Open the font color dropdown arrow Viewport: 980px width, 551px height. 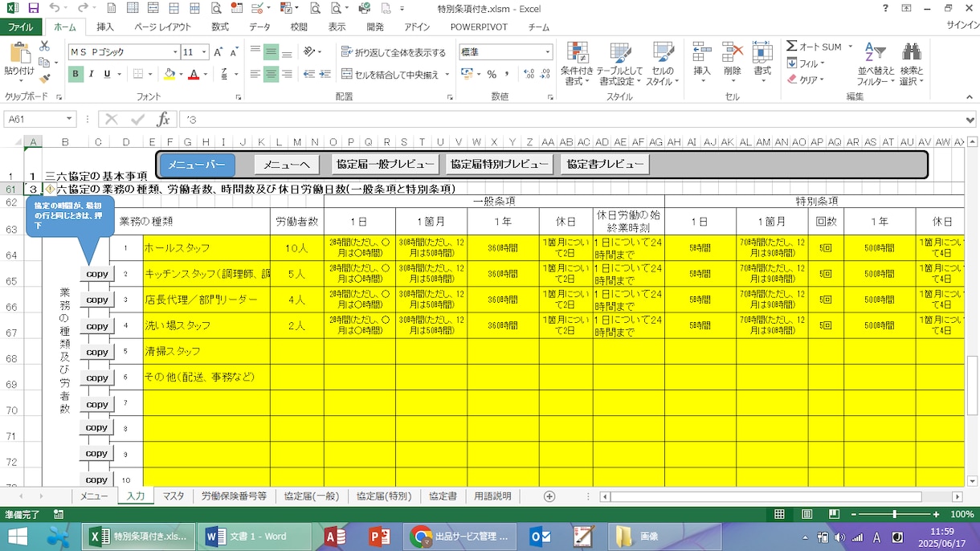point(204,75)
